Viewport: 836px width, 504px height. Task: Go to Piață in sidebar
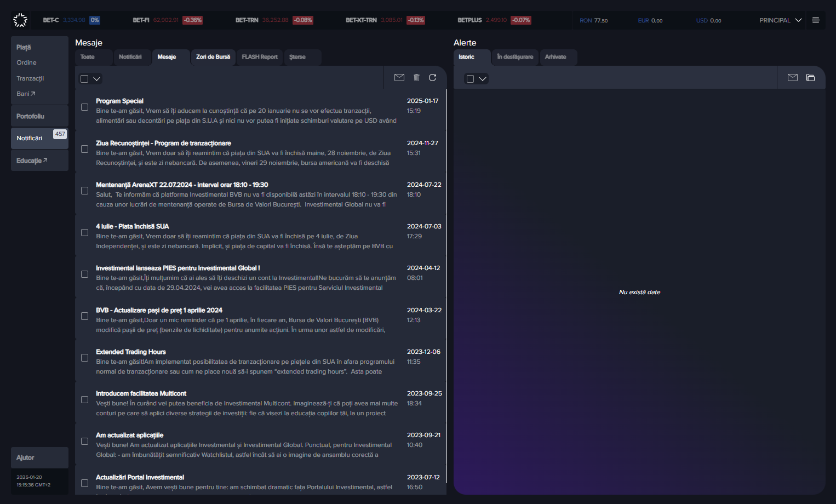click(x=24, y=48)
